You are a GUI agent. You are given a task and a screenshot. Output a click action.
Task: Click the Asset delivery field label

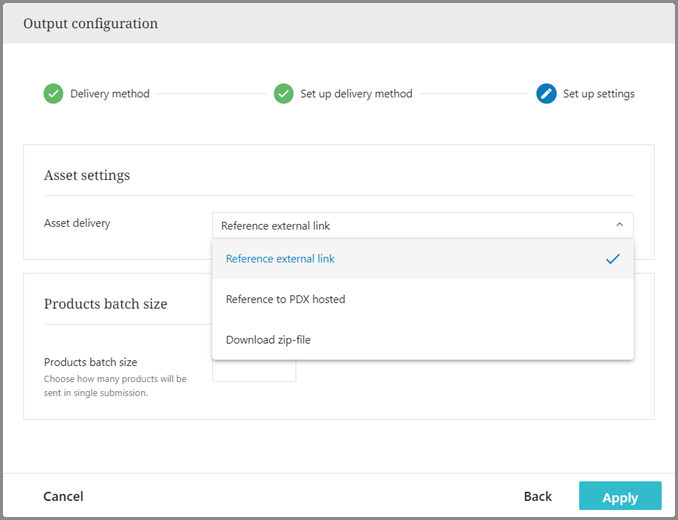77,223
